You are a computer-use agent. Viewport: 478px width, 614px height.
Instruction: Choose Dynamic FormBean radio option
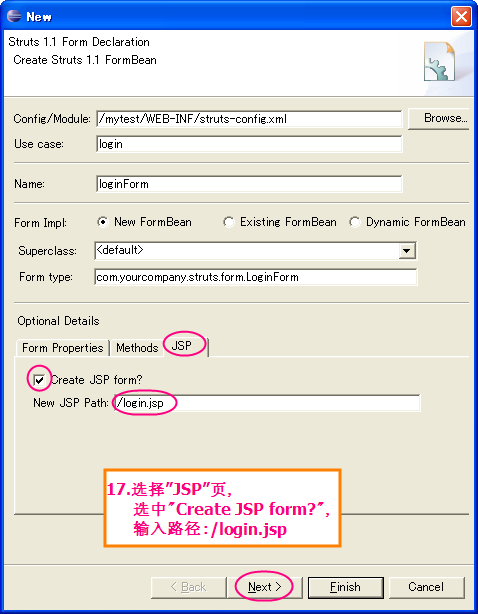pos(355,222)
